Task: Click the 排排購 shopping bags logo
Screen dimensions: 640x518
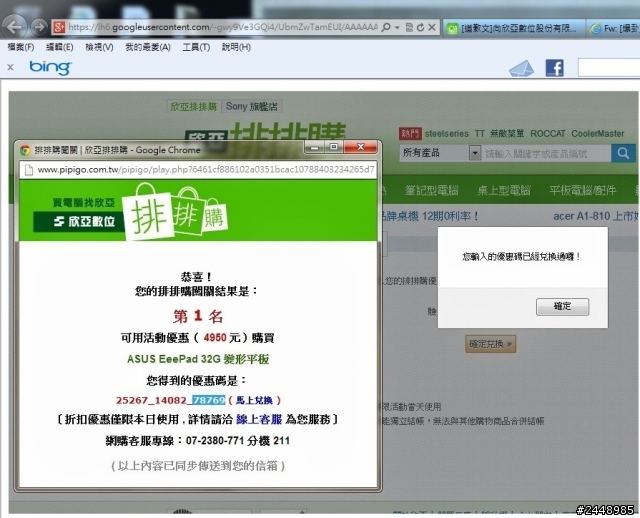Action: pos(176,211)
